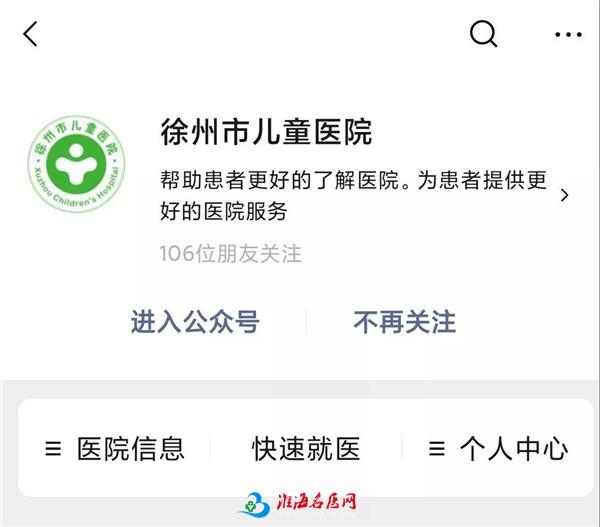The height and width of the screenshot is (527, 600).
Task: Go back using the left arrow icon
Action: (30, 34)
